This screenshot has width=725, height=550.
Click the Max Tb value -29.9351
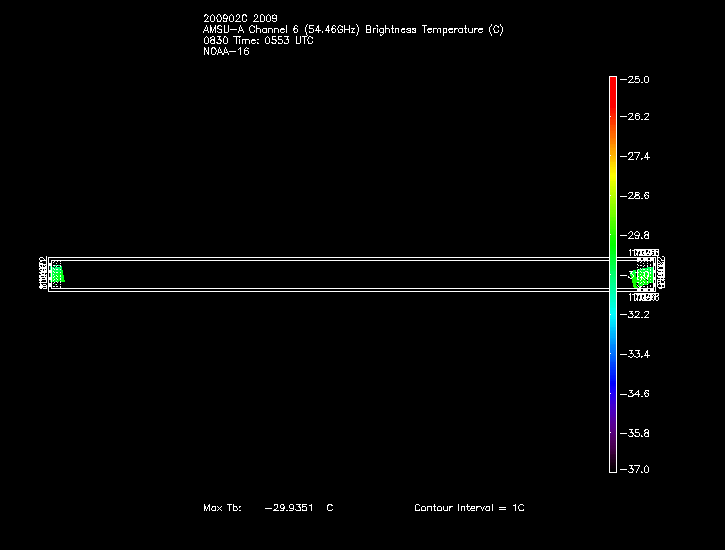[290, 508]
